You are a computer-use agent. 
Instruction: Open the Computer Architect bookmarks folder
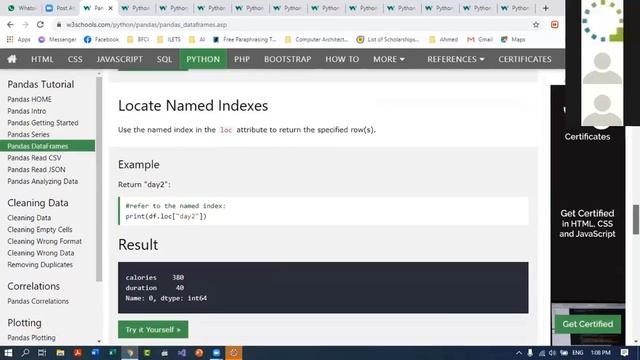[x=316, y=39]
